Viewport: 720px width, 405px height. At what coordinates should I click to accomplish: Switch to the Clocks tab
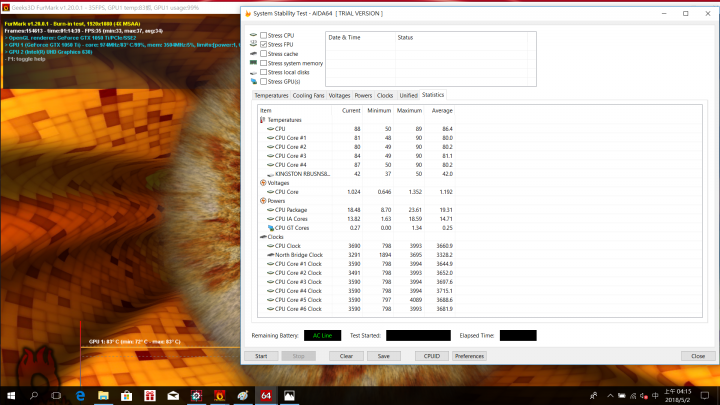[x=385, y=96]
